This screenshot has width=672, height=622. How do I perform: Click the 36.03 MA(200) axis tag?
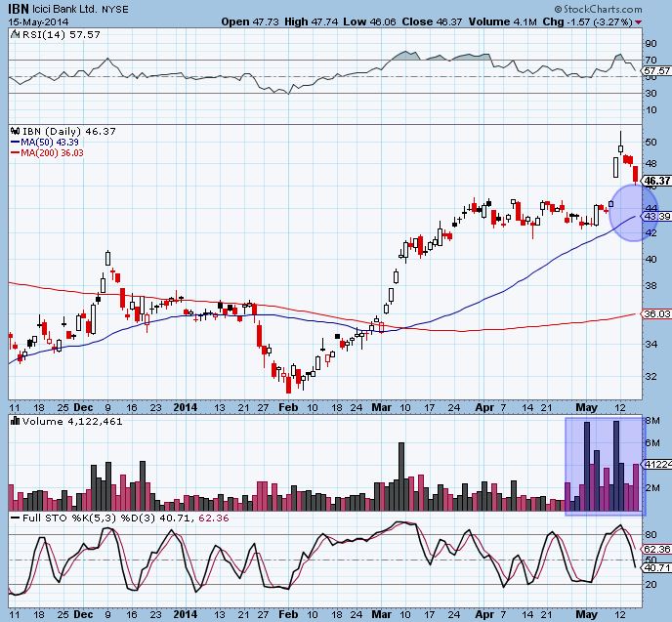657,314
